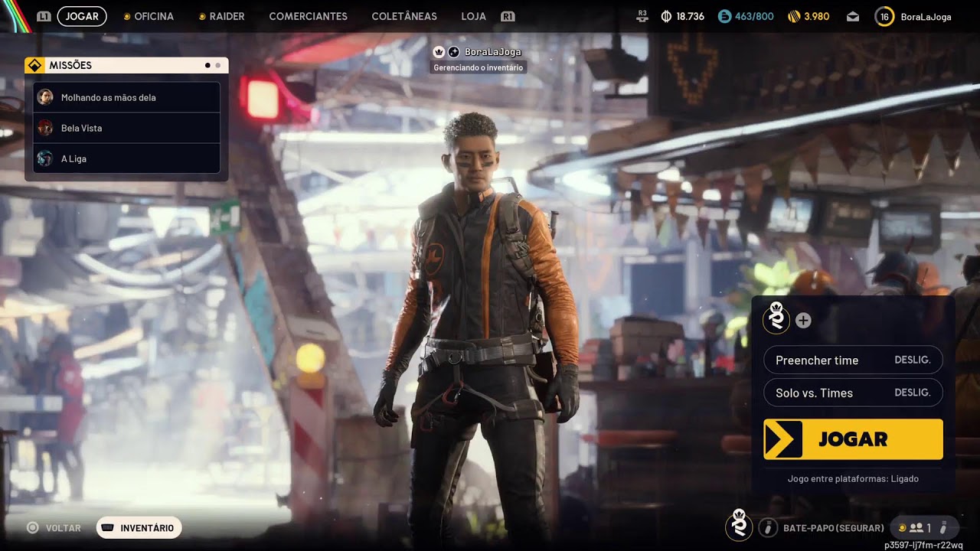Click the BoraLaJoga nameplate above the character
Viewport: 980px width, 551px height.
tap(493, 52)
